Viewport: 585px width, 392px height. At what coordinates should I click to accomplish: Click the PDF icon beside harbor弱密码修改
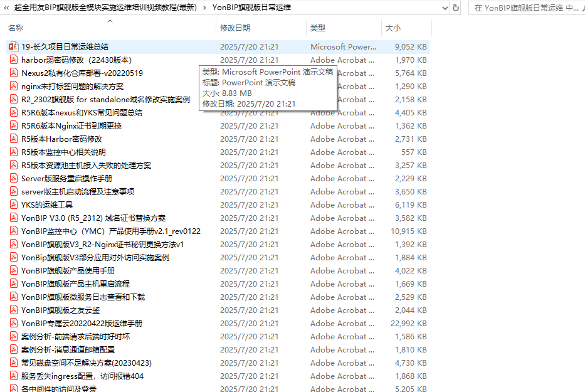[14, 60]
